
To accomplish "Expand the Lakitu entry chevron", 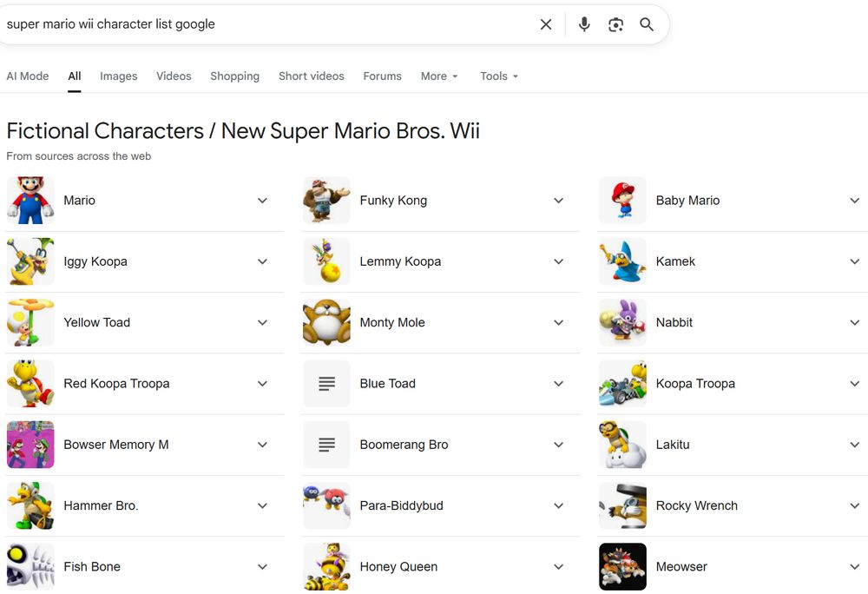I will 855,445.
